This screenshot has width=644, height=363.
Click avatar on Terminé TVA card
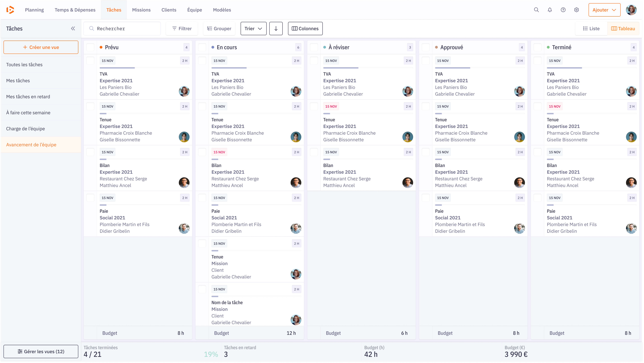631,91
